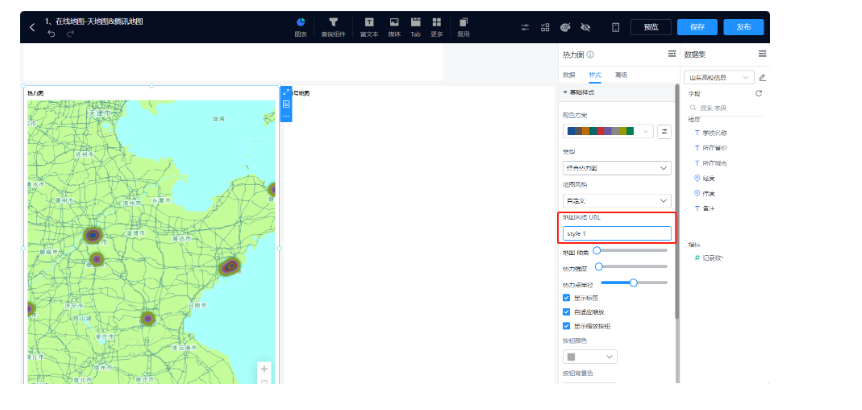Switch to the 样式 tab
862x410 pixels.
(595, 75)
